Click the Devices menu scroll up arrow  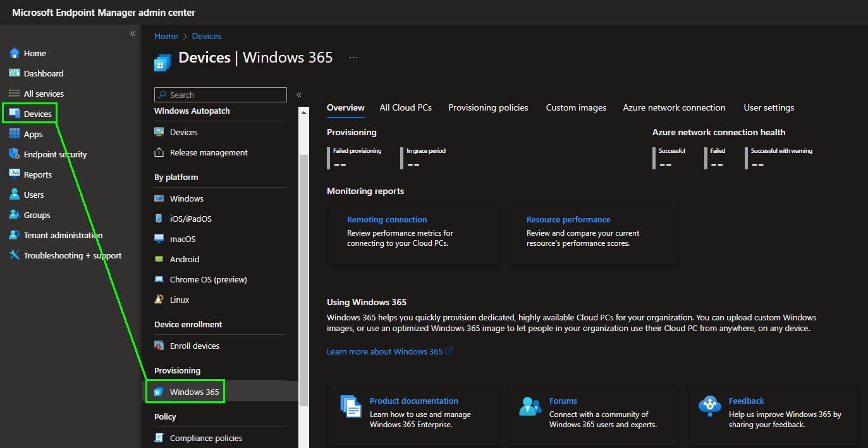pyautogui.click(x=303, y=112)
